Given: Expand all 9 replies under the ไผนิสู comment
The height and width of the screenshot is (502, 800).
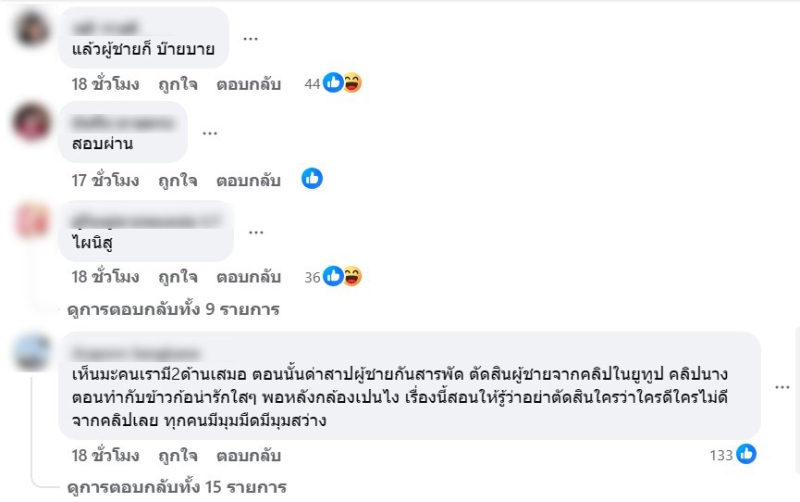Looking at the screenshot, I should (x=173, y=308).
